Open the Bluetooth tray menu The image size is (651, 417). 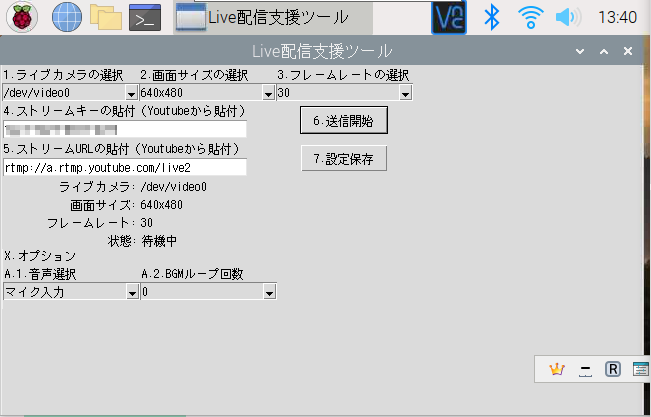pyautogui.click(x=491, y=17)
